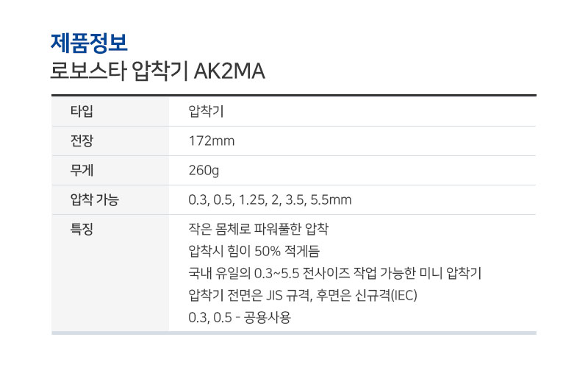Click the 172mm length value
Viewport: 588px width, 379px height.
(x=212, y=141)
